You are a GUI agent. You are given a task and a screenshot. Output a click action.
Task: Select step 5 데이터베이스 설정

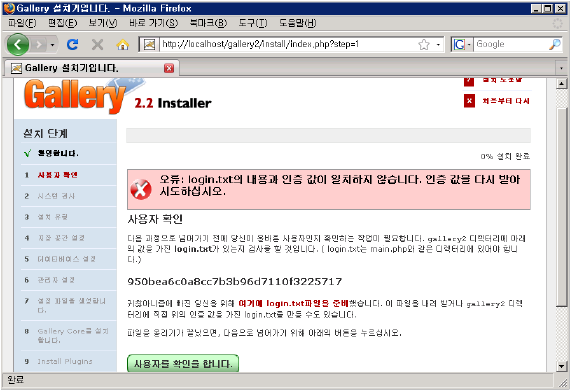pyautogui.click(x=67, y=259)
